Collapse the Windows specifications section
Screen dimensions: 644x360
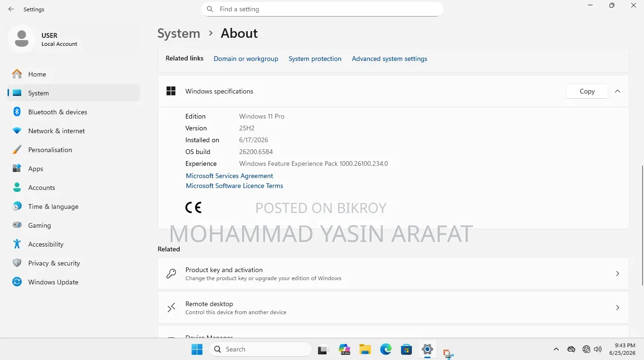[x=618, y=91]
